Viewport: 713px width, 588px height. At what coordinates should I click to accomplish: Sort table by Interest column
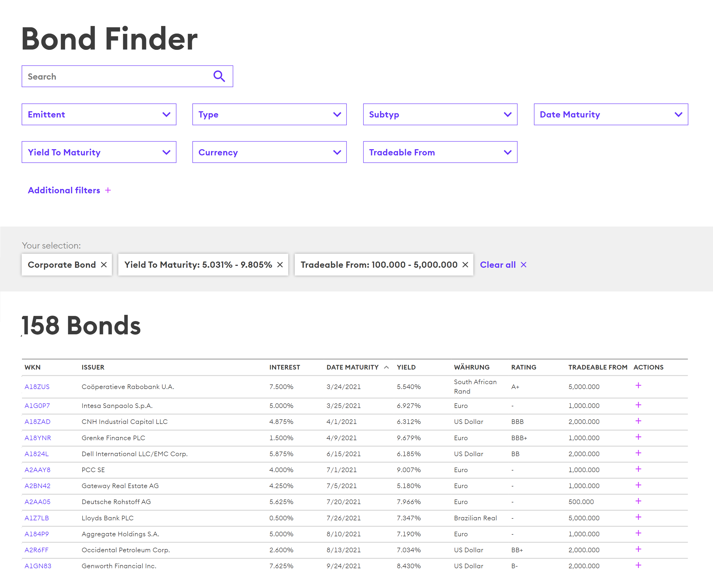[285, 367]
